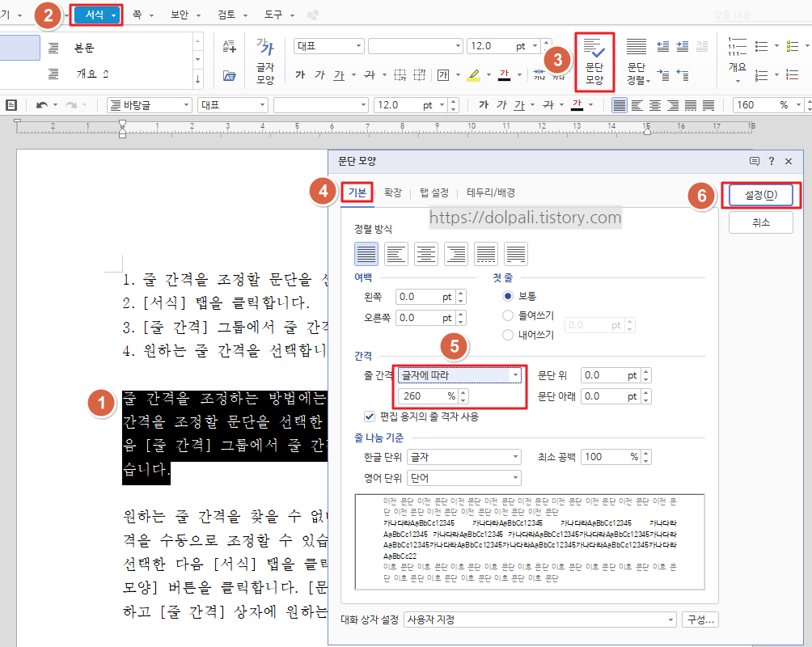
Task: Click the 취소 button
Action: tap(761, 222)
